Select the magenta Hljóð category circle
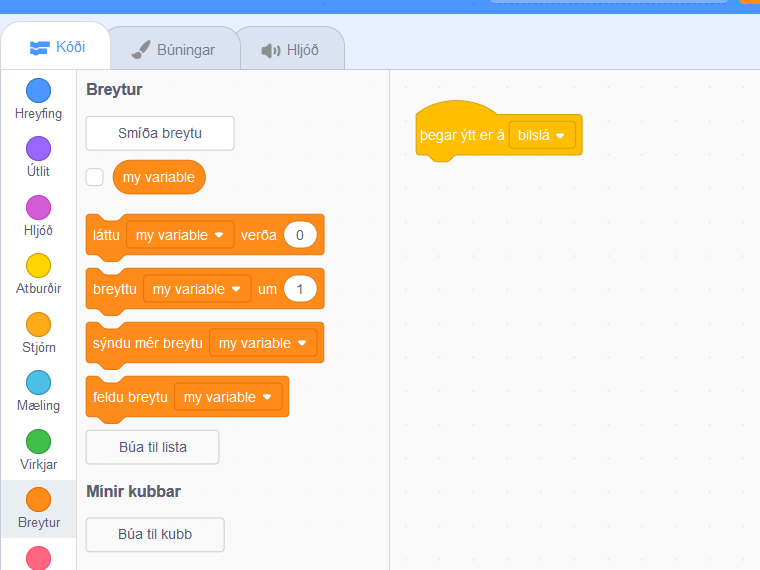This screenshot has width=760, height=570. [x=38, y=207]
